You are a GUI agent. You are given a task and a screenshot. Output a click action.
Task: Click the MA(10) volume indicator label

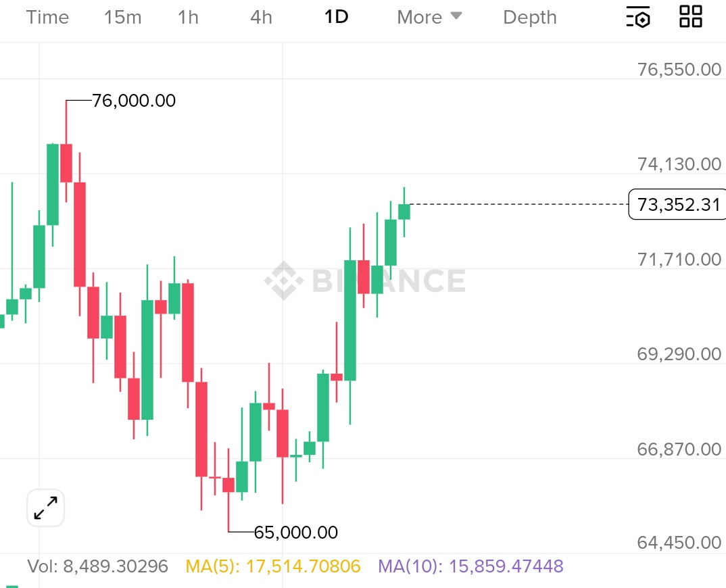470,566
